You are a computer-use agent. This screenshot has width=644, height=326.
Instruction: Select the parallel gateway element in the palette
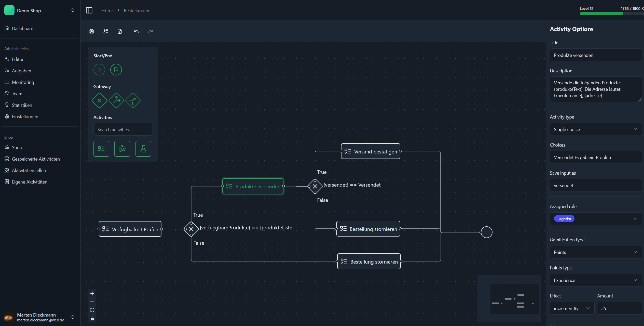(116, 100)
